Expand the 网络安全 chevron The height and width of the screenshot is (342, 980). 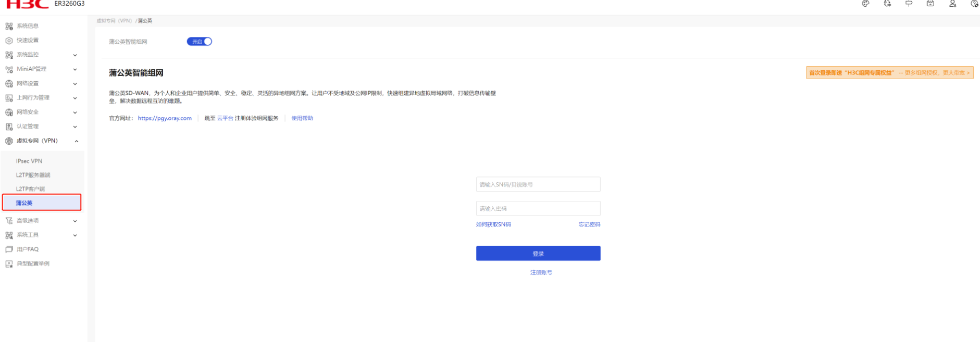75,112
